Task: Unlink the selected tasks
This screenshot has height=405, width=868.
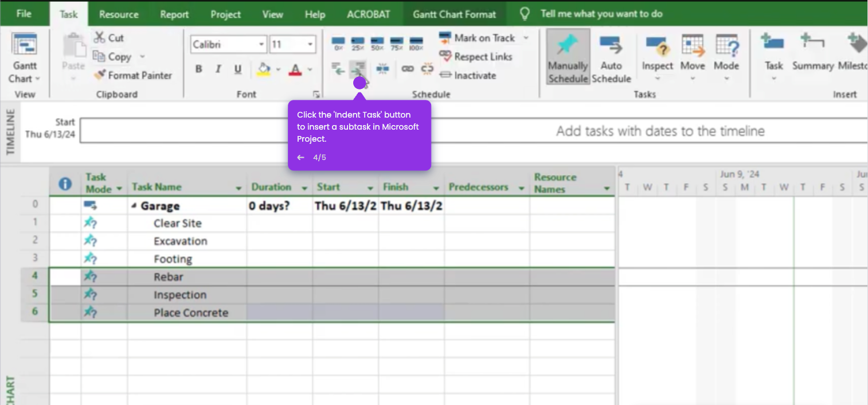Action: tap(427, 69)
